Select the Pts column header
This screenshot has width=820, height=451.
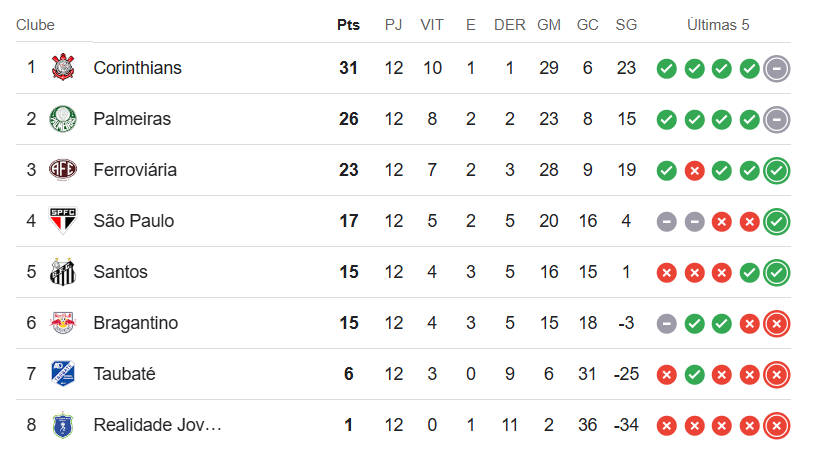pos(348,25)
